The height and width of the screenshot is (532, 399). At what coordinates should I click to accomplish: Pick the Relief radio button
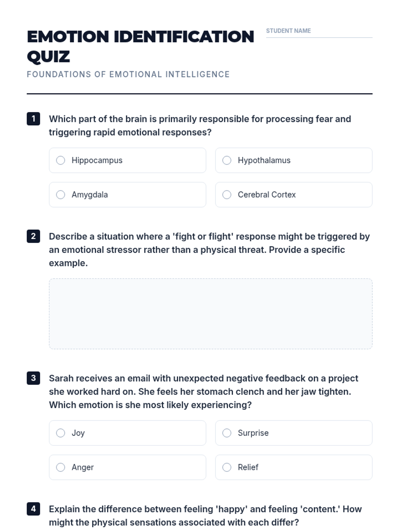pyautogui.click(x=227, y=467)
